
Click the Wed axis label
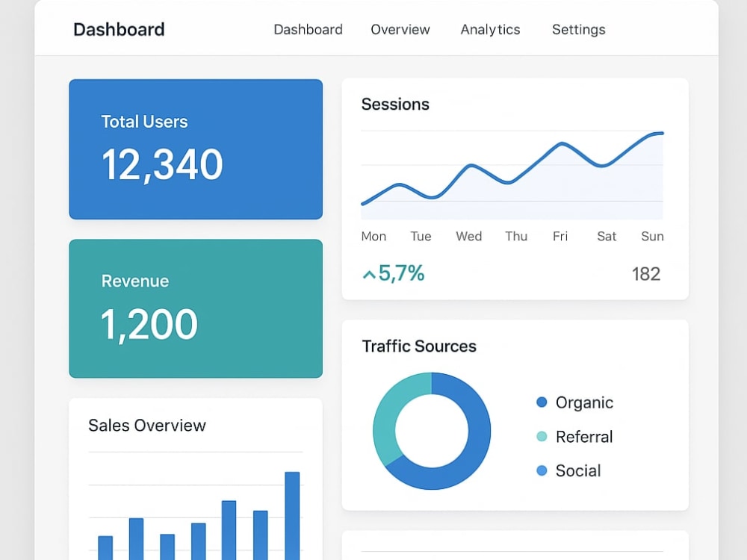(x=469, y=236)
